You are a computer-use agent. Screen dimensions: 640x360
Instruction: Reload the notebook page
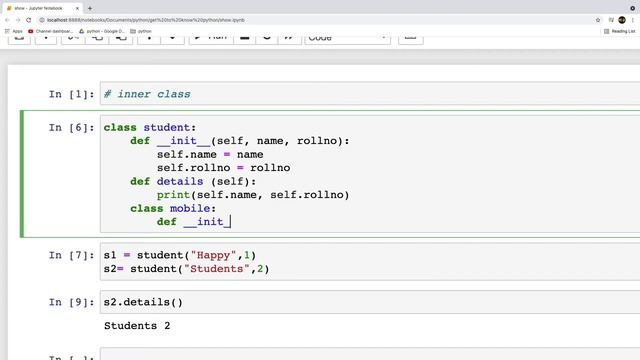pos(29,20)
